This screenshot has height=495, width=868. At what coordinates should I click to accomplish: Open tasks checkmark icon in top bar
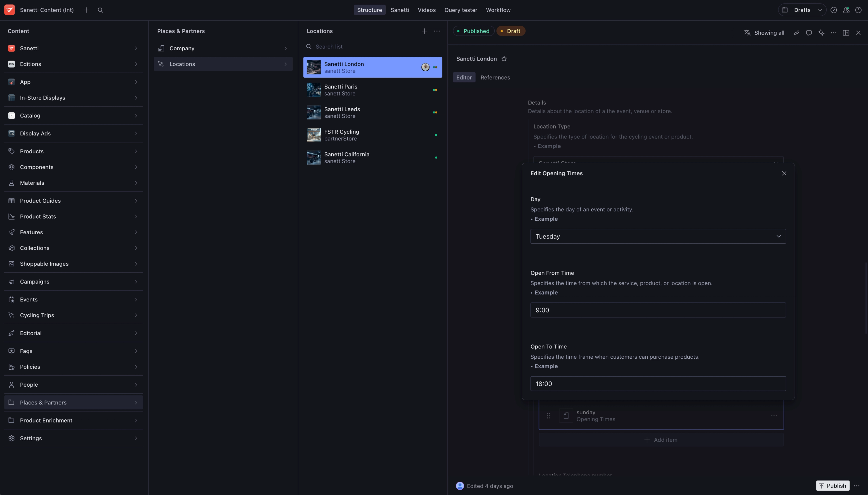click(834, 10)
